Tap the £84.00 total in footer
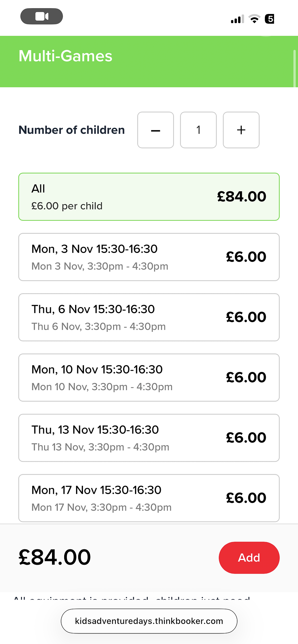 pos(55,557)
